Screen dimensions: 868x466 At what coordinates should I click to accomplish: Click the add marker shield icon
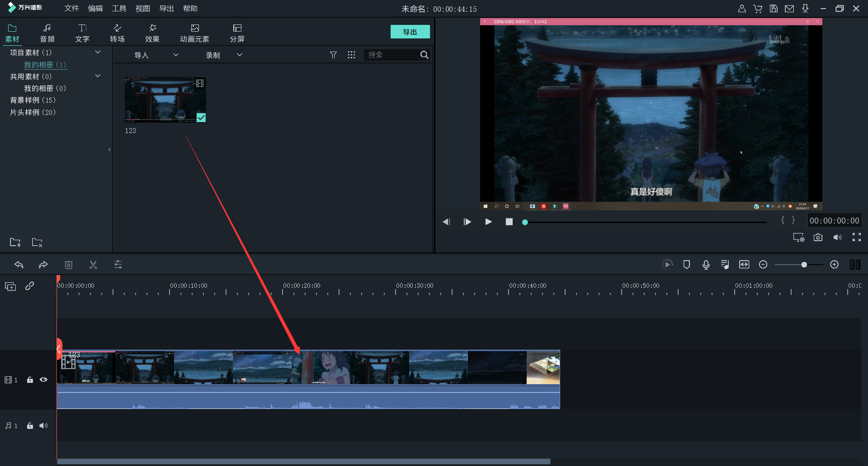point(686,265)
